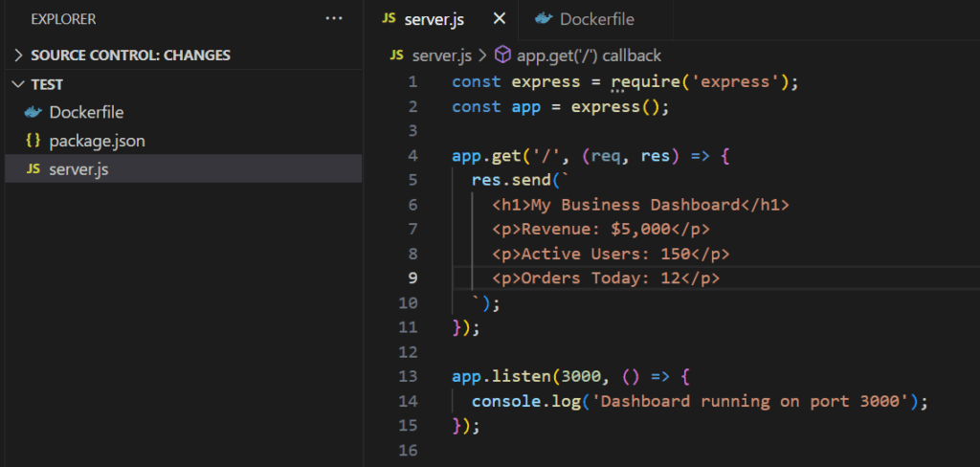This screenshot has height=467, width=980.
Task: Click line number 1 in gutter
Action: (412, 82)
